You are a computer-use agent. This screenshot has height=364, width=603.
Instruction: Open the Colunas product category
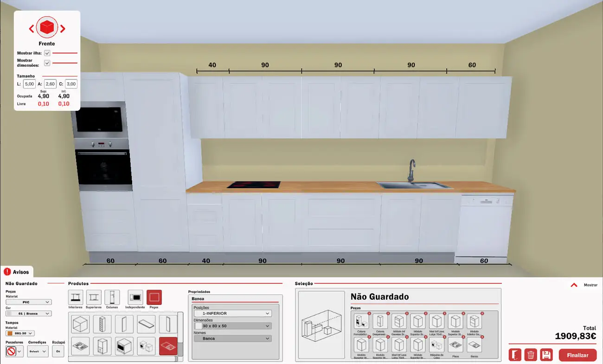[x=112, y=297]
